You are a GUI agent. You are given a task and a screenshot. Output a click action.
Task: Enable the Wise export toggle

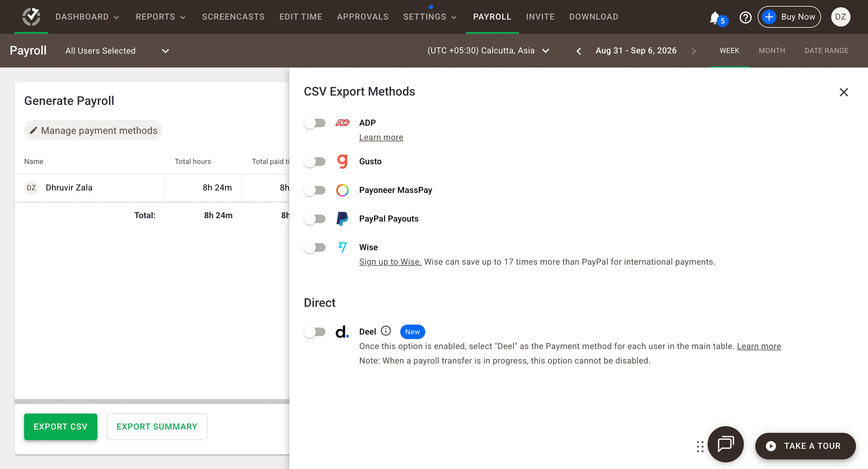[x=315, y=248]
